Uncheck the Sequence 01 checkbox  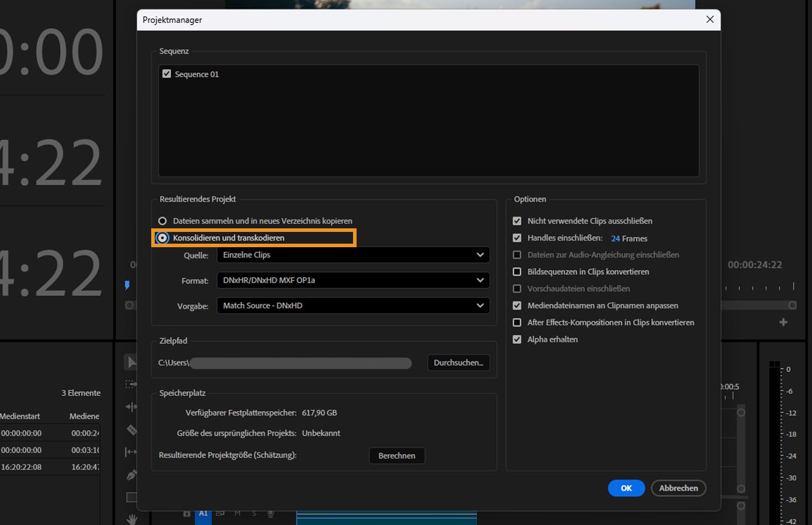pyautogui.click(x=167, y=74)
